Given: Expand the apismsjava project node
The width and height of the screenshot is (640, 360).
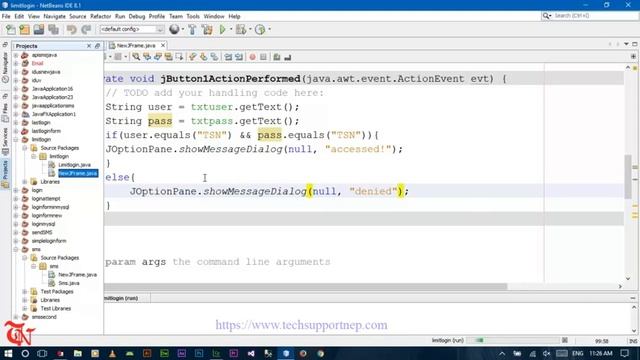Looking at the screenshot, I should [x=16, y=55].
